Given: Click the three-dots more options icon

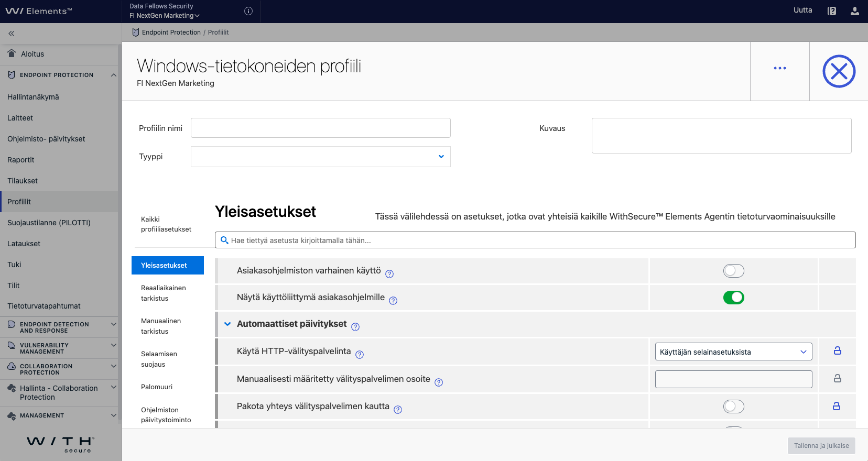Looking at the screenshot, I should point(780,68).
